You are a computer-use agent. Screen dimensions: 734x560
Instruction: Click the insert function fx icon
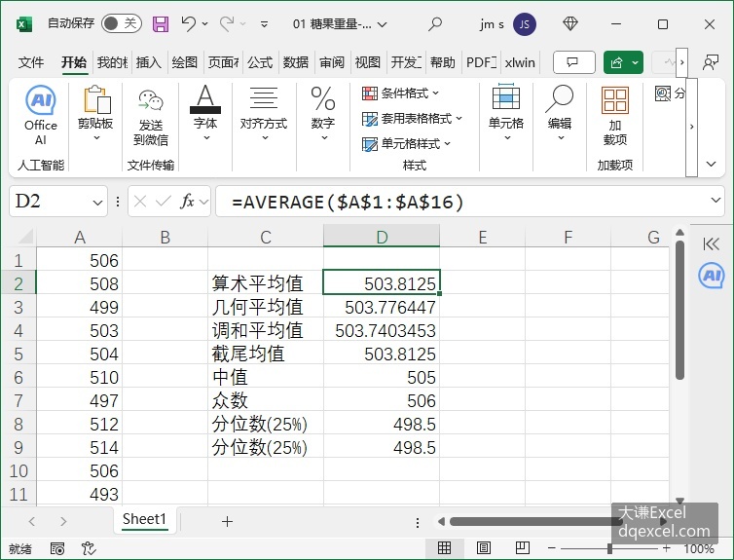click(187, 202)
